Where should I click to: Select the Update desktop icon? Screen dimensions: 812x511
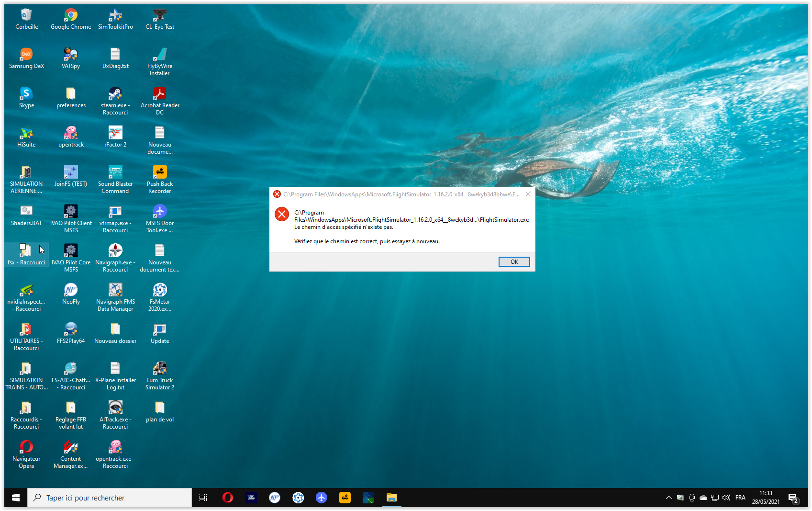coord(160,333)
